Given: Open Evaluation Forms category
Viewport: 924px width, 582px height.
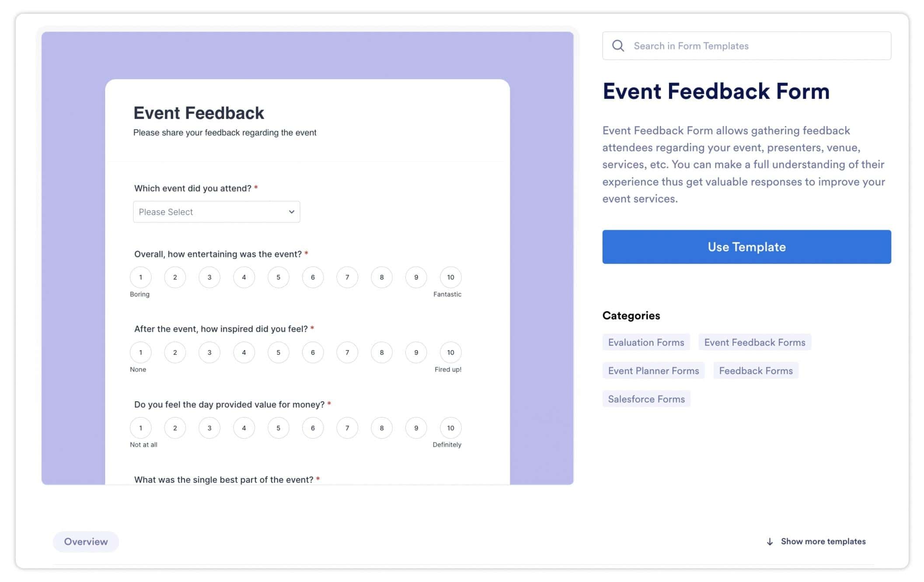Looking at the screenshot, I should point(646,343).
